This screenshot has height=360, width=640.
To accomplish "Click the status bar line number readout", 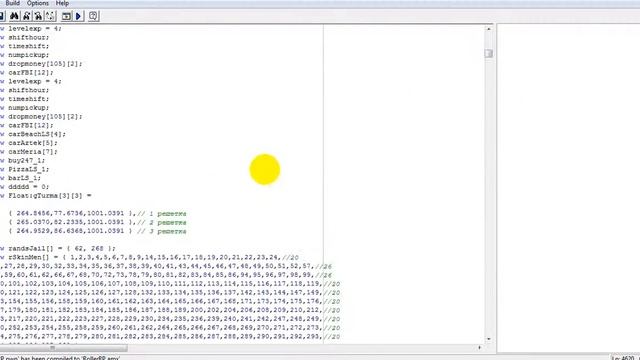I will click(x=624, y=358).
